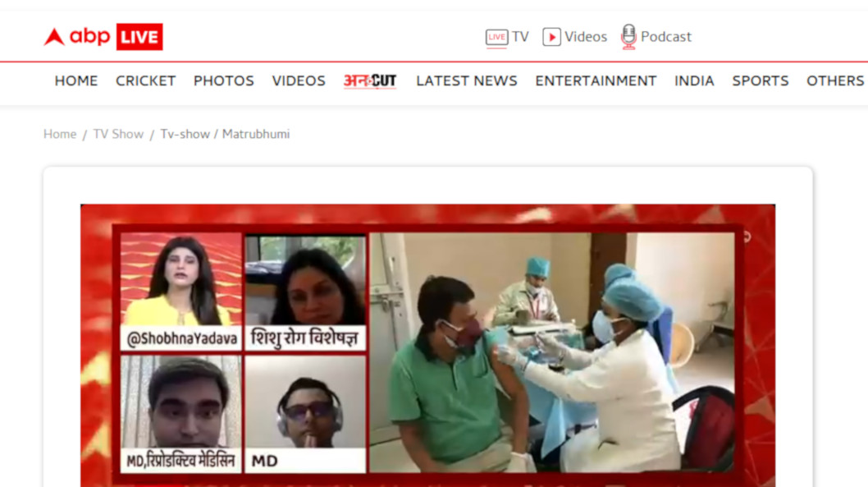Click the LIVE TV icon
Viewport: 868px width, 487px height.
coord(496,37)
